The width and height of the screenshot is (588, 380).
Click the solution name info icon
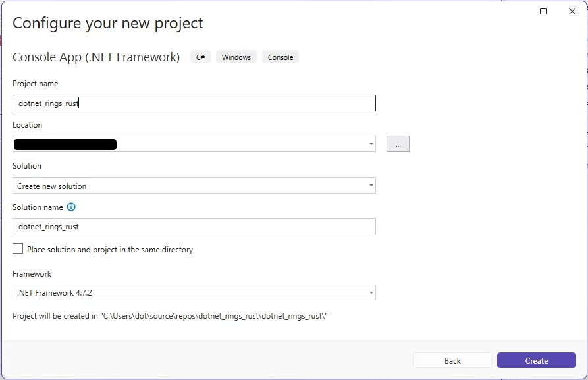[x=71, y=207]
